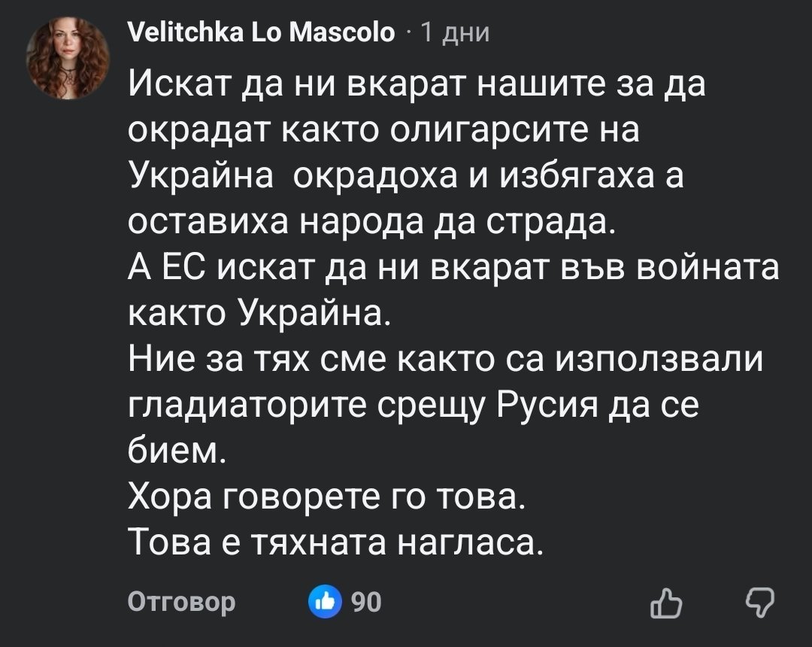The height and width of the screenshot is (647, 812).
Task: View the 90 reactions count
Action: [367, 602]
